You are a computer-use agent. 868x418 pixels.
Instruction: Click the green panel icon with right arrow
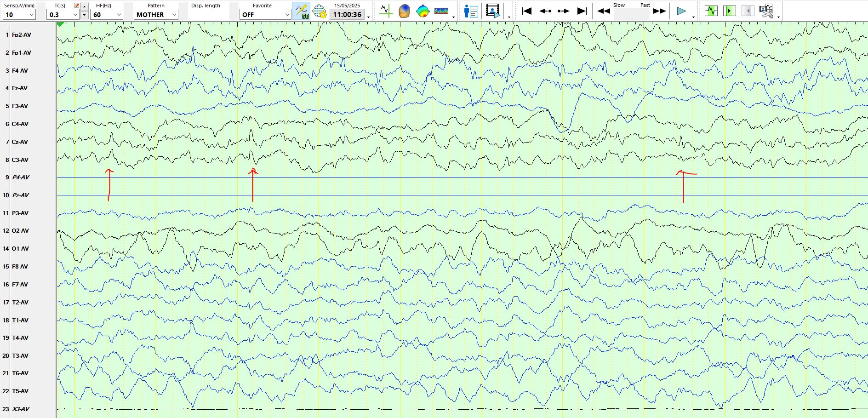coord(730,11)
